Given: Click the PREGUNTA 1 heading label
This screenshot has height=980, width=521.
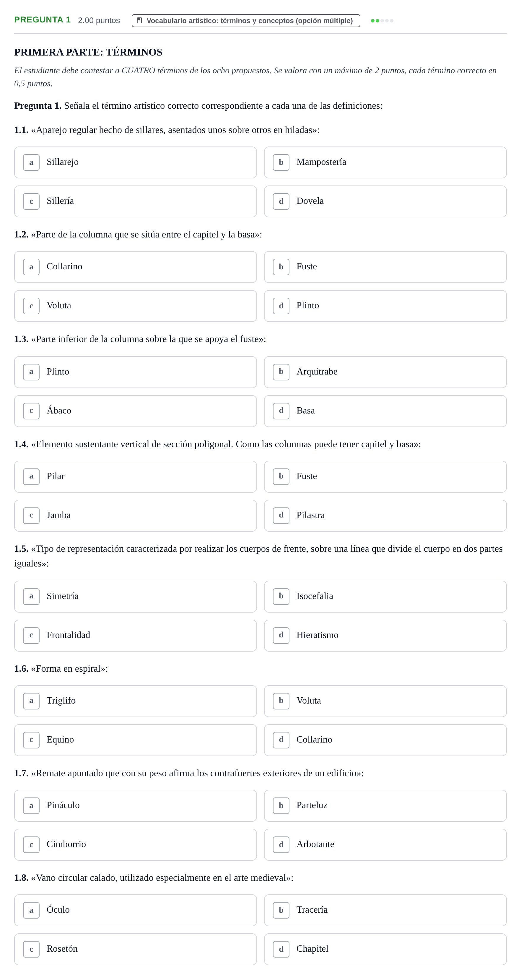Looking at the screenshot, I should (43, 20).
